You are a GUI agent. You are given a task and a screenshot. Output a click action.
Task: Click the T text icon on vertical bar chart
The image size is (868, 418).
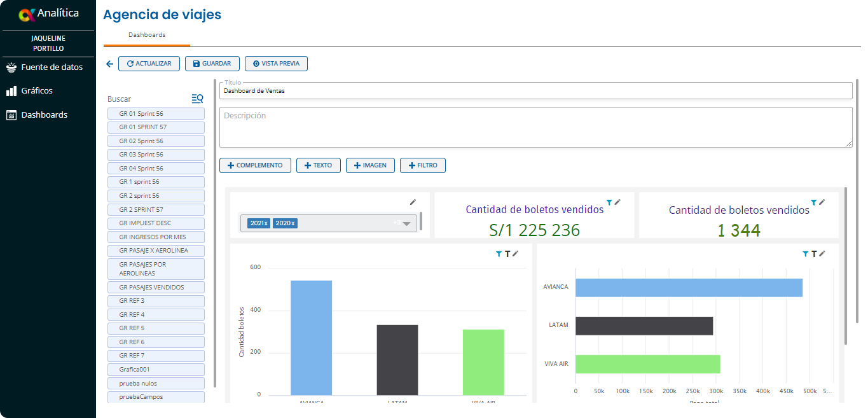coord(507,254)
